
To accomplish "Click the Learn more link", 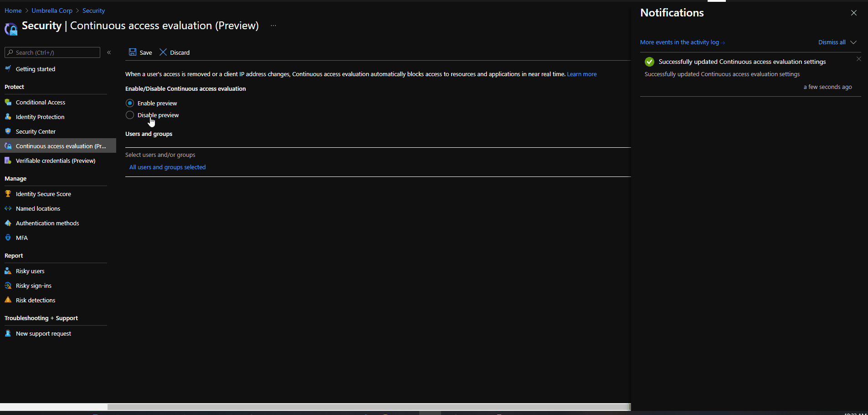I will [x=581, y=74].
